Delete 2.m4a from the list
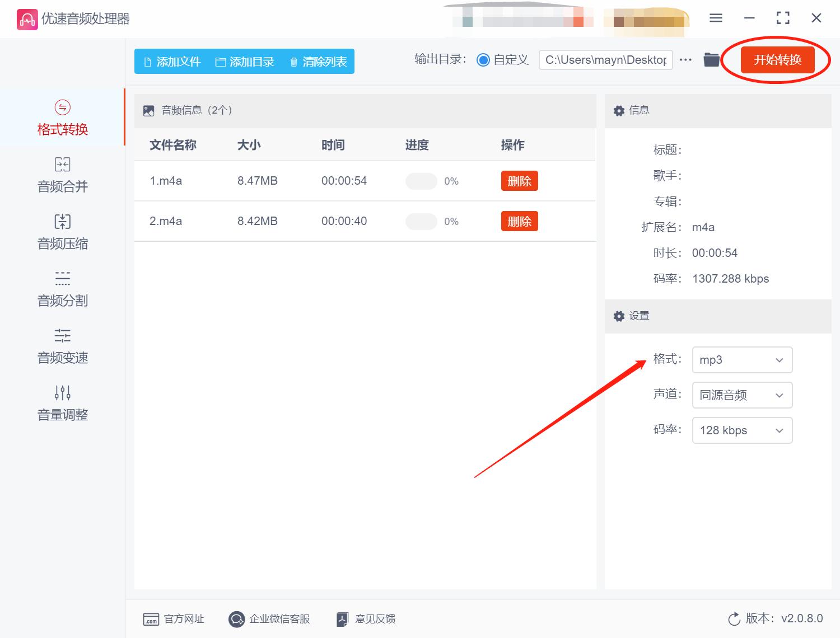The image size is (840, 638). coord(519,221)
